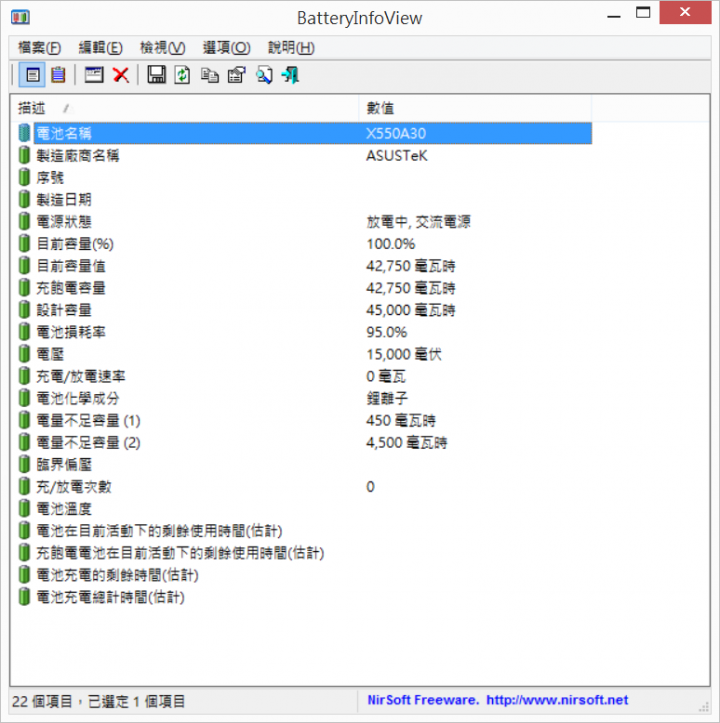Select the X550A30 battery name value
This screenshot has width=720, height=723.
pos(396,134)
